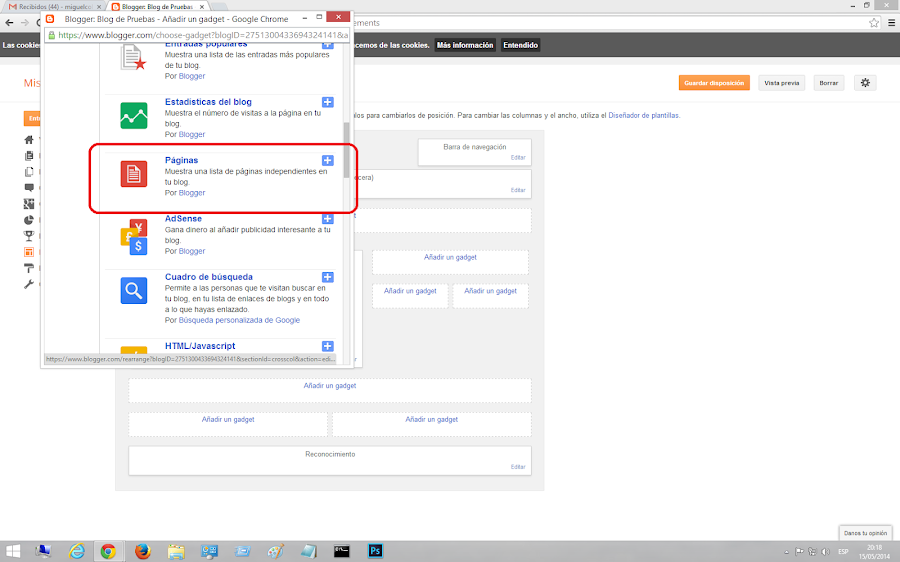Open Firefox from the taskbar
The width and height of the screenshot is (900, 562).
click(142, 551)
